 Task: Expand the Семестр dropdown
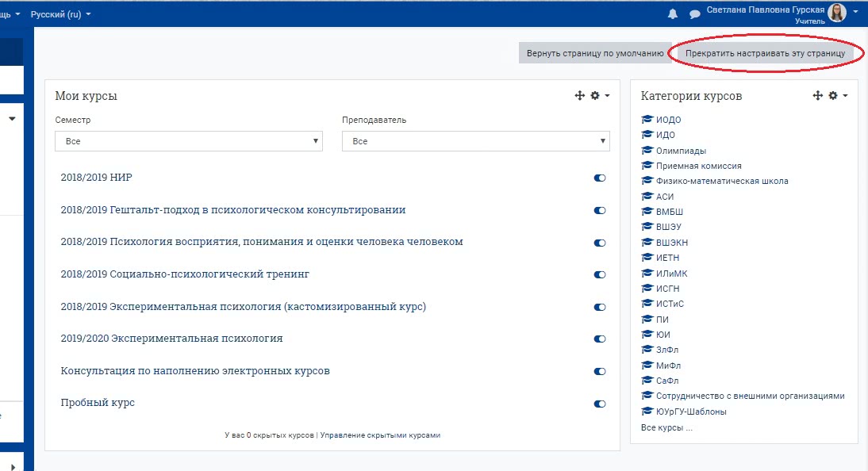click(188, 141)
